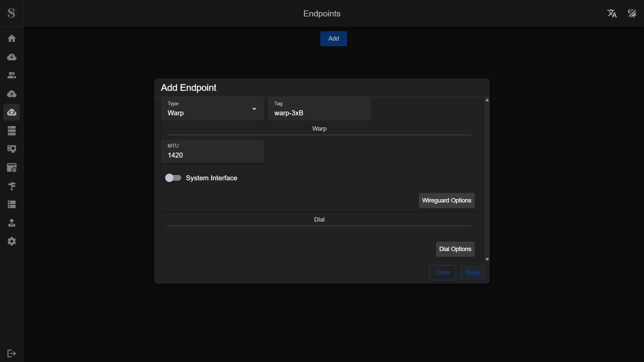
Task: Click the scroll down arrow in the dialog
Action: pyautogui.click(x=487, y=259)
